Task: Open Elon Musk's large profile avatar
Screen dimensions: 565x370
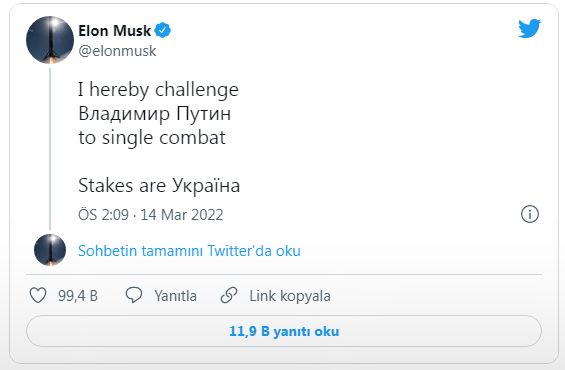Action: 50,40
